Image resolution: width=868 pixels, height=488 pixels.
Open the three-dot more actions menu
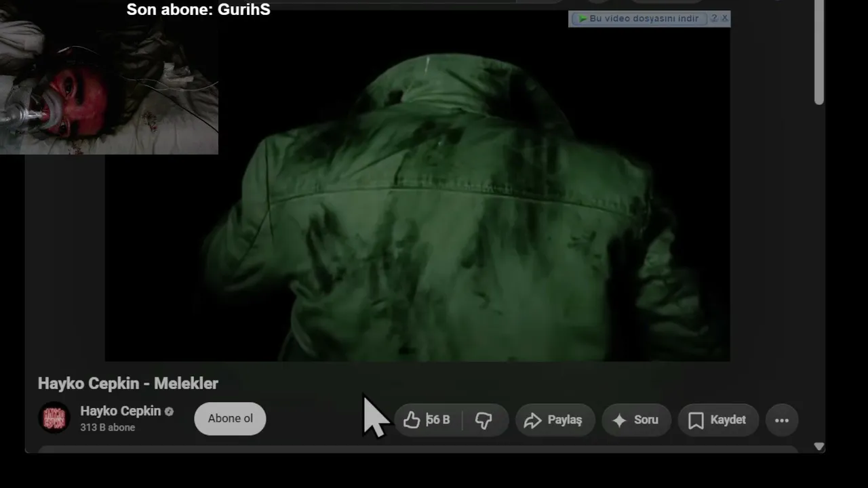[782, 420]
